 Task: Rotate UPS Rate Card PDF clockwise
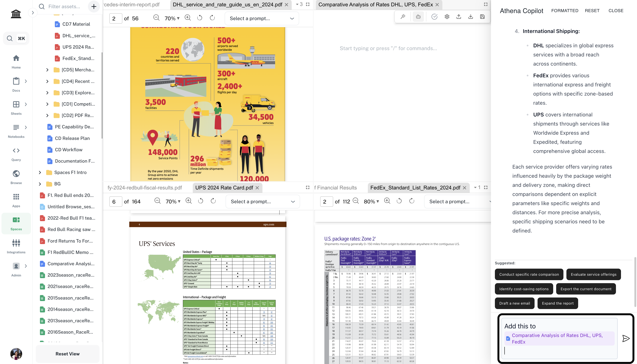[213, 201]
